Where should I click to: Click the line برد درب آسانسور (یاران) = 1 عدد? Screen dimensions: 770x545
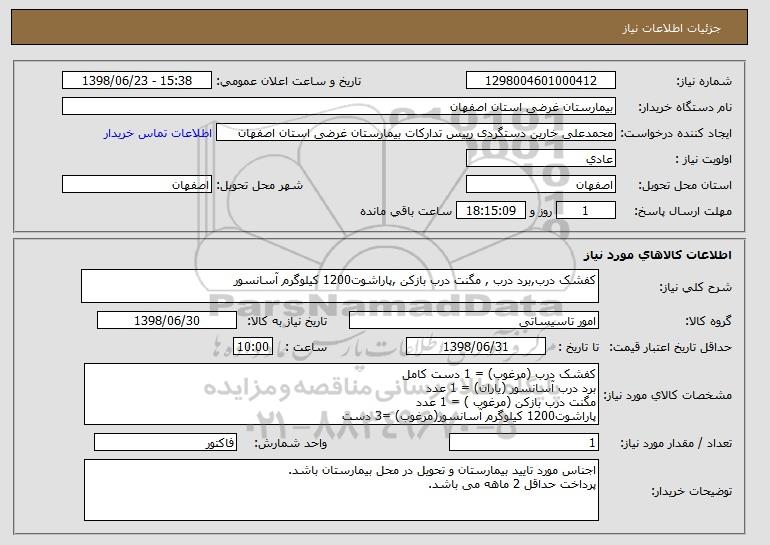click(511, 388)
